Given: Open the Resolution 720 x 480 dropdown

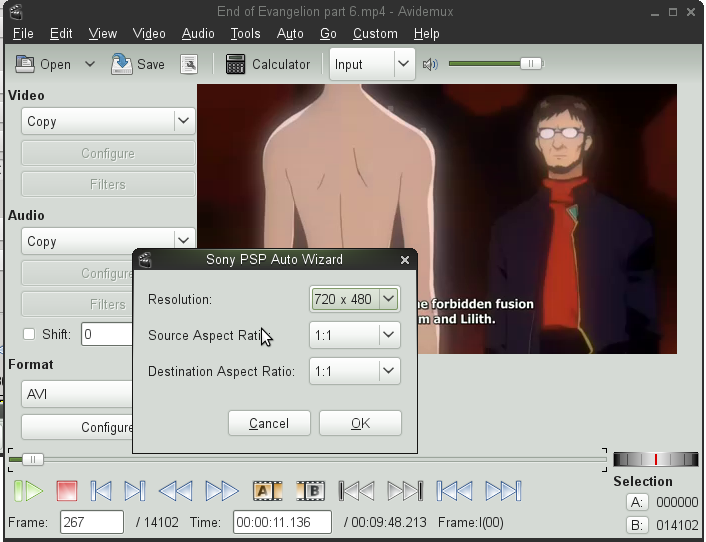Looking at the screenshot, I should click(354, 299).
